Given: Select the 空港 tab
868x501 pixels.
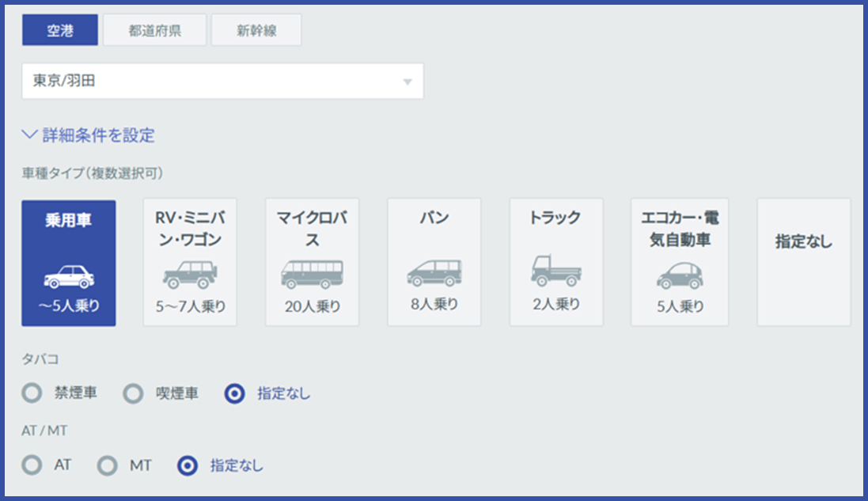Looking at the screenshot, I should (59, 29).
